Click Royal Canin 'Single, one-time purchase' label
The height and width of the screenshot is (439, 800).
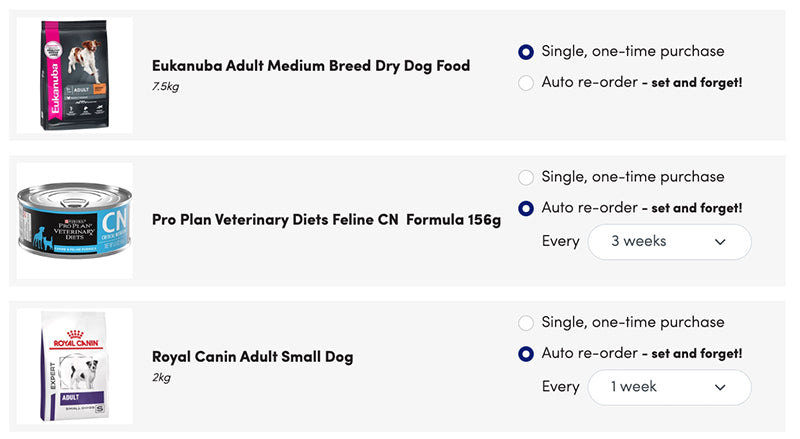632,322
